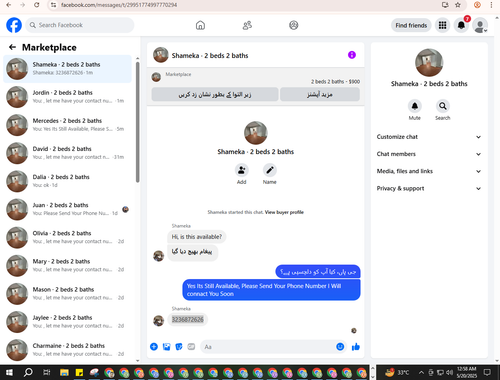Open Task View on the taskbar
500x380 pixels.
[47, 372]
